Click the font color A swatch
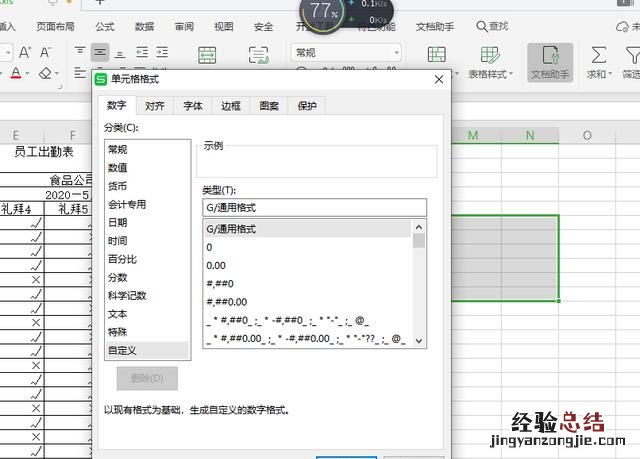640x459 pixels. [x=15, y=73]
